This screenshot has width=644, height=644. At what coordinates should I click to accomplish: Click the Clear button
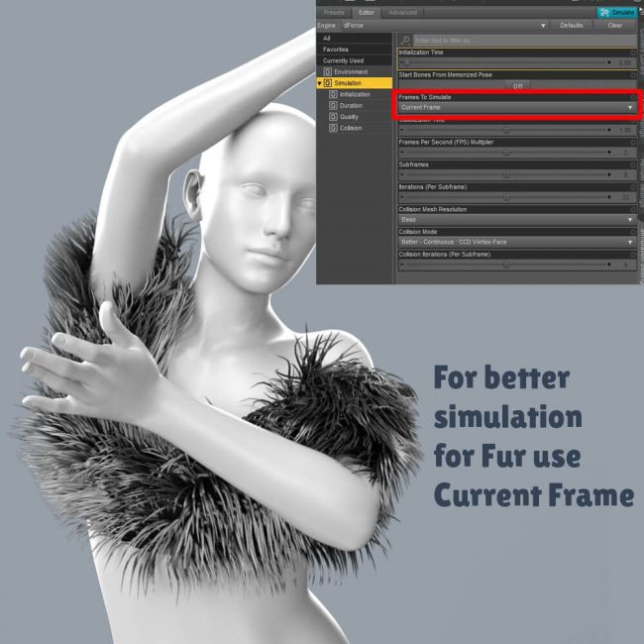[x=614, y=25]
